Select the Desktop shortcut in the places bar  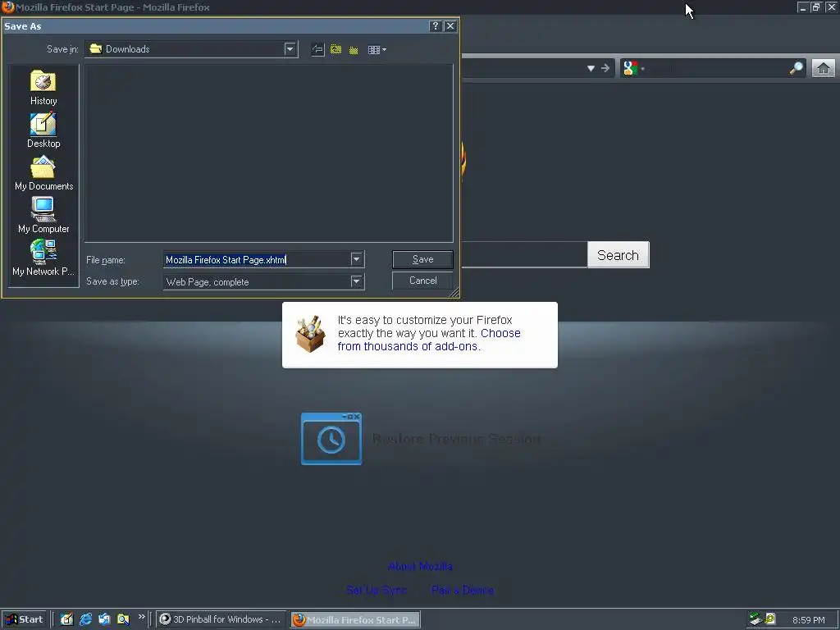[x=43, y=130]
